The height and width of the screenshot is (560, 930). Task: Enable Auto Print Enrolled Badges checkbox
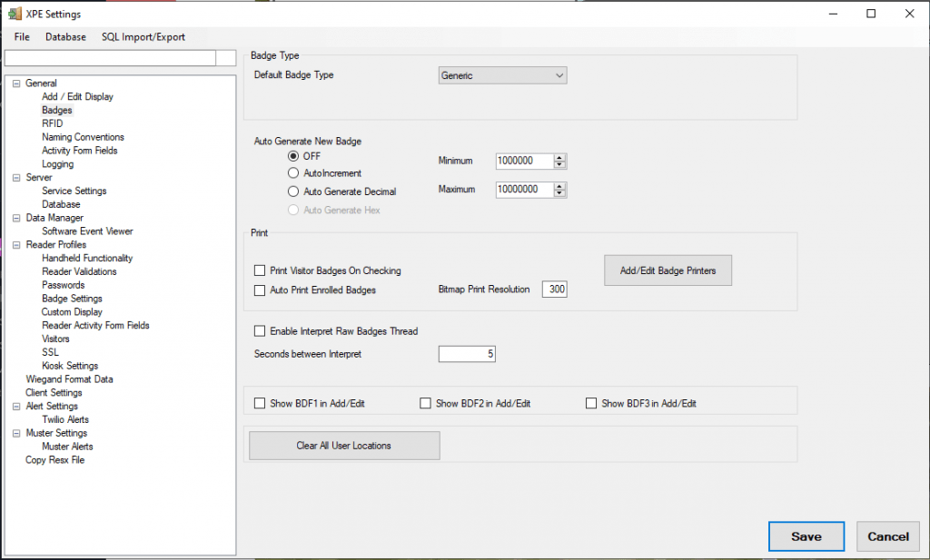click(x=259, y=290)
